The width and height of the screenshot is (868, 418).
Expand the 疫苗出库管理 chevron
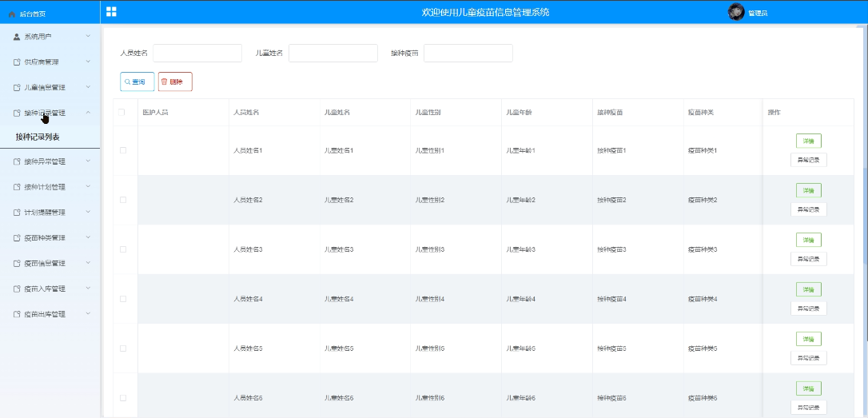(x=88, y=314)
